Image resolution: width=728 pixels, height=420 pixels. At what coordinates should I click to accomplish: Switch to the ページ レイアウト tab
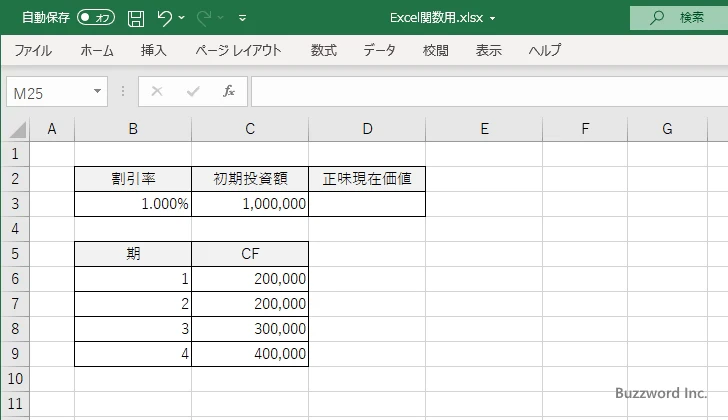[238, 50]
